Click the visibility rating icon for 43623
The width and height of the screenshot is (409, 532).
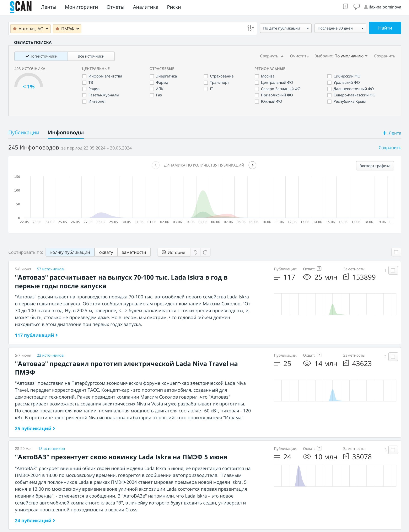coord(346,363)
